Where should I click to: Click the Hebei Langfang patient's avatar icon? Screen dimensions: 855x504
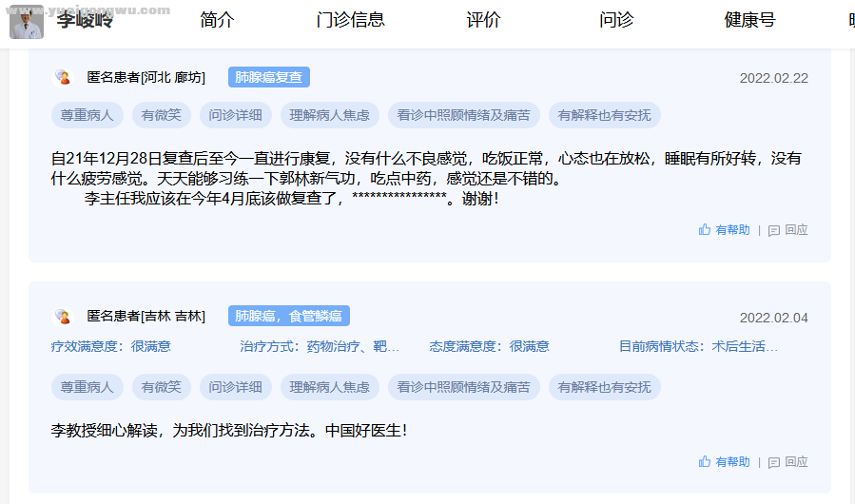[62, 78]
